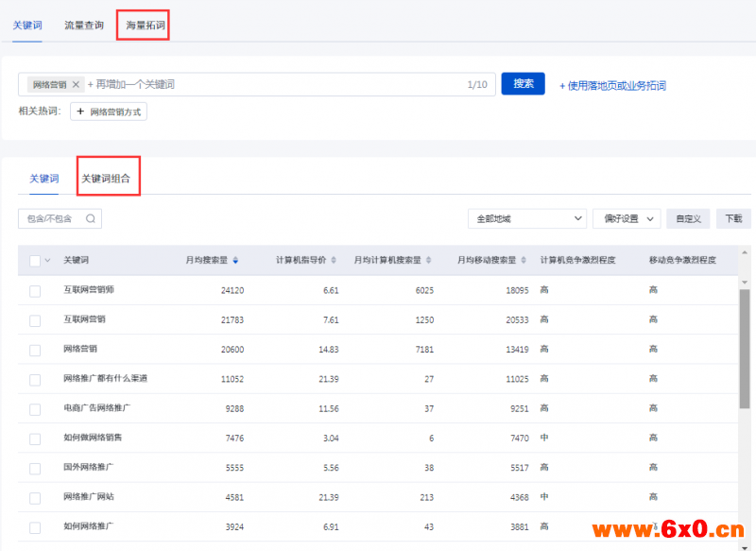Remove the 网络营销 keyword tag

point(76,84)
